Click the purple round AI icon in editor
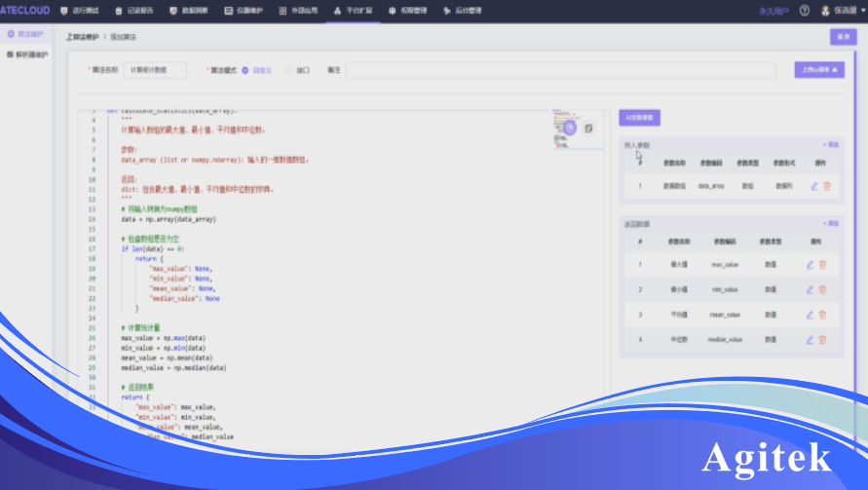This screenshot has height=490, width=868. (x=571, y=127)
